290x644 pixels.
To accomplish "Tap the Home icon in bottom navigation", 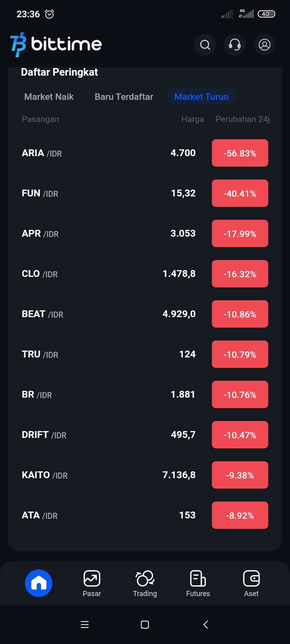I will (39, 583).
